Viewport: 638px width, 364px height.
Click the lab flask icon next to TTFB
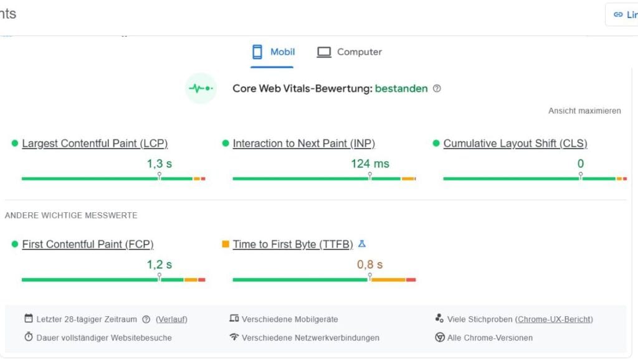click(362, 244)
